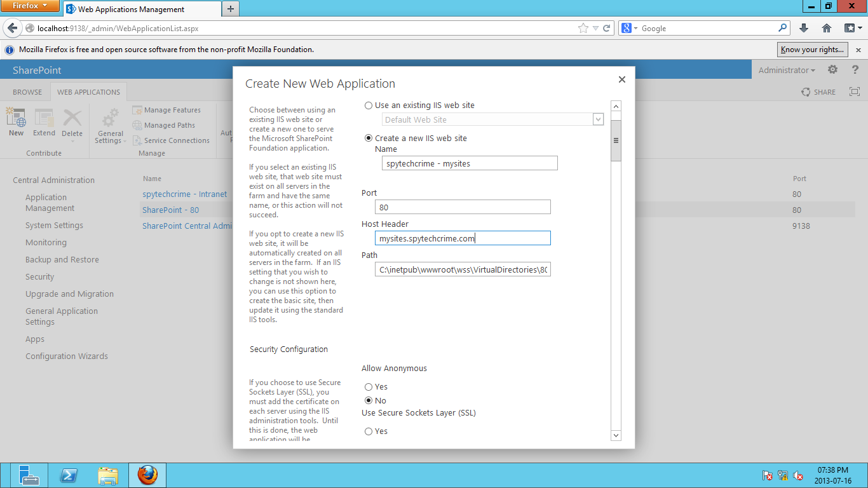Click the network tray icon
868x488 pixels.
click(x=783, y=475)
